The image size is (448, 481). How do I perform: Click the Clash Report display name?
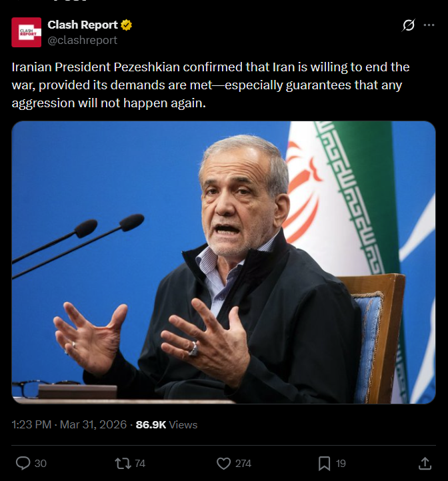pos(83,25)
